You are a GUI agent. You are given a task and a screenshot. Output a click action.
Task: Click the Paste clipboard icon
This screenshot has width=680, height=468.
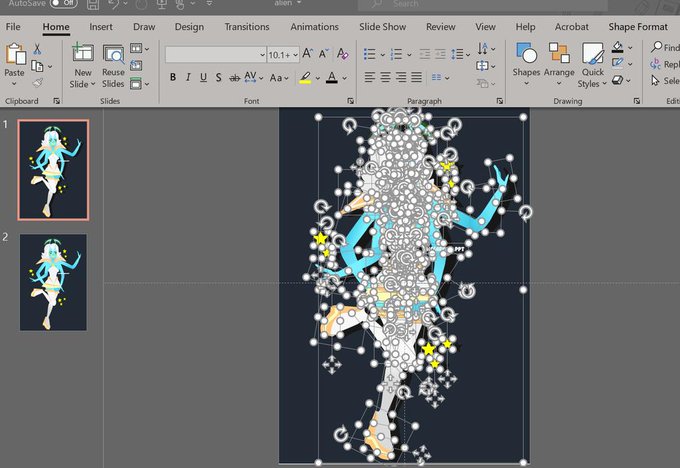tap(15, 54)
